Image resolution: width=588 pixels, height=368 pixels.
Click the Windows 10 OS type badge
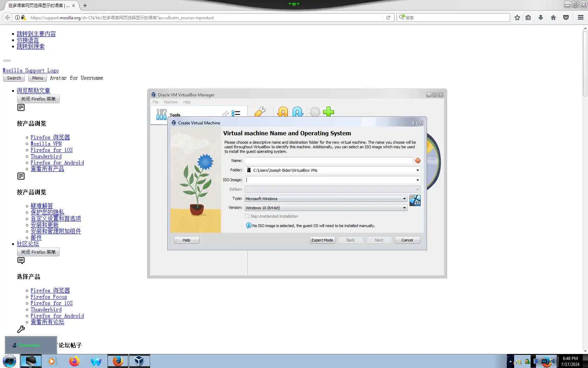[x=415, y=200]
